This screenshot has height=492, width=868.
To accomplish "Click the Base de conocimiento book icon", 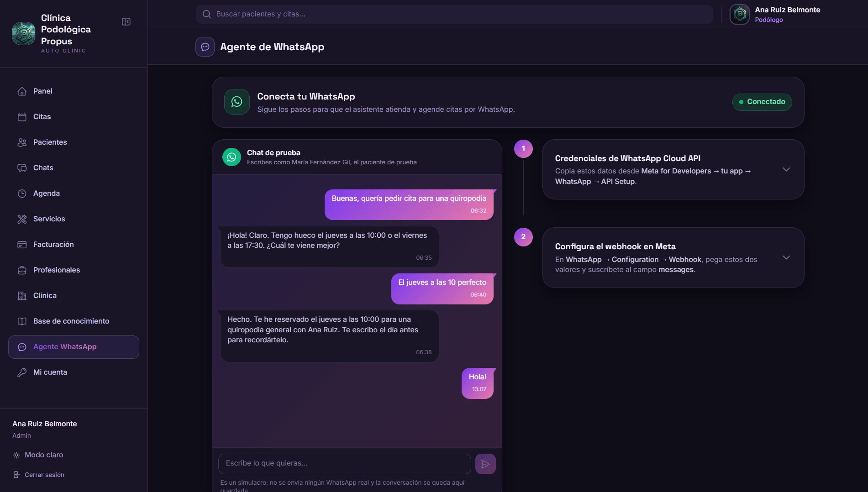I will coord(22,321).
